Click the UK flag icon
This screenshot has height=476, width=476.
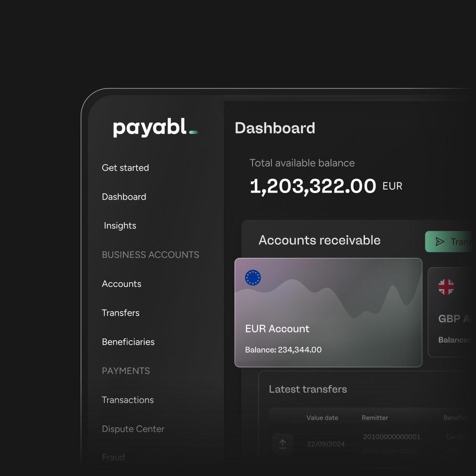click(x=446, y=287)
